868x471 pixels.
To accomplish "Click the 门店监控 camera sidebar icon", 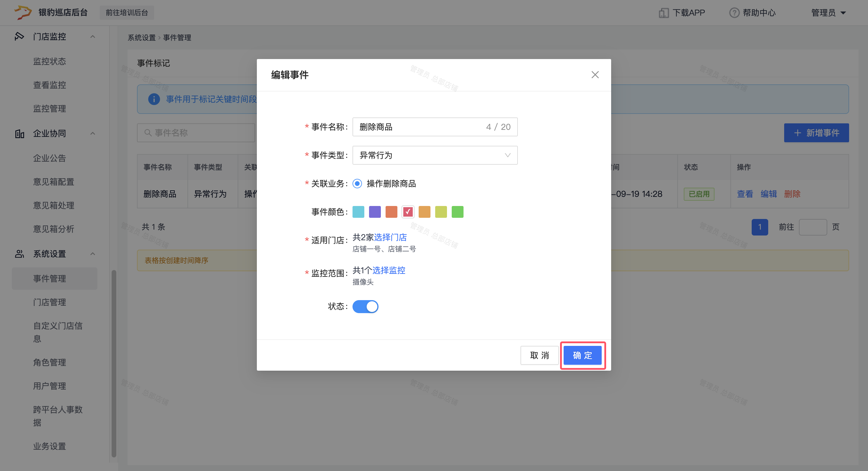I will pos(19,36).
